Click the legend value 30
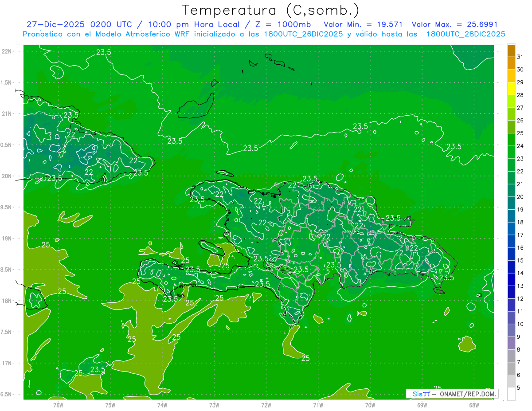 point(520,70)
